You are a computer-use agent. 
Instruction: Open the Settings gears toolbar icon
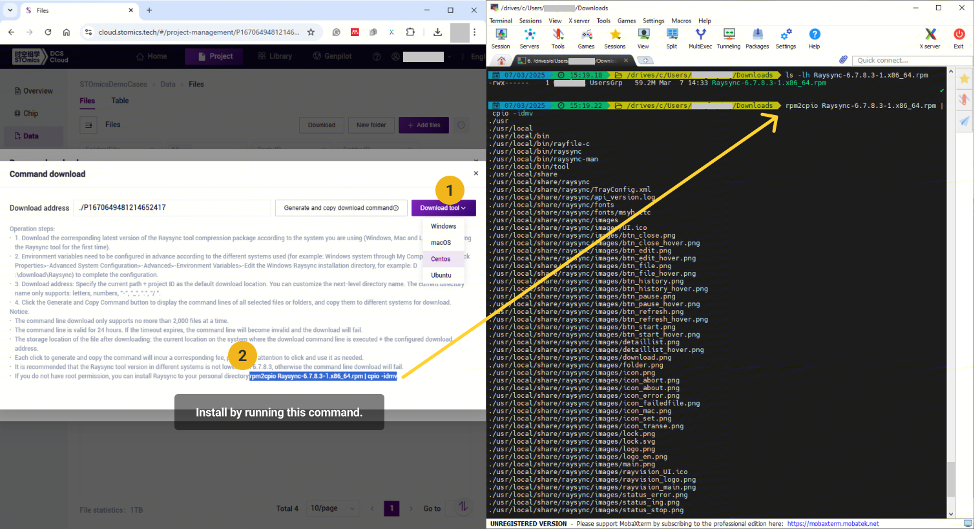786,38
